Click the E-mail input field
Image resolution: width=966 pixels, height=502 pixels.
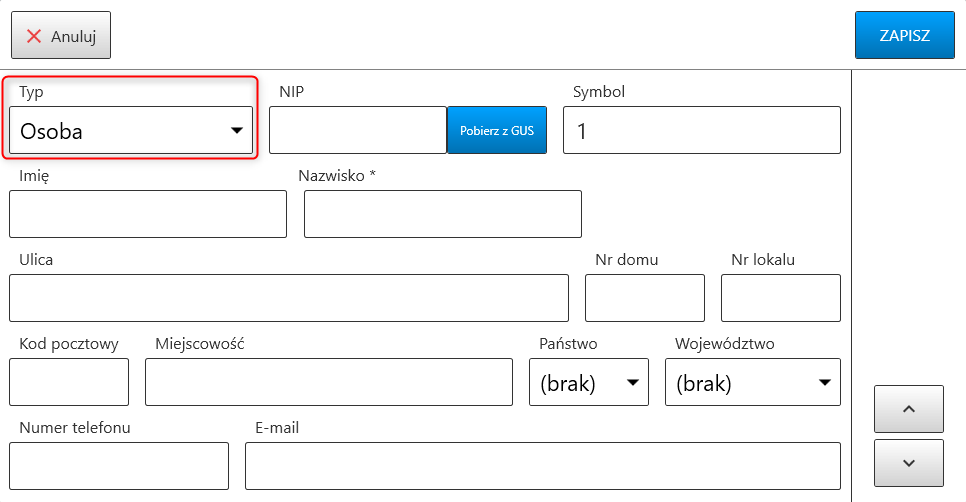pos(543,466)
